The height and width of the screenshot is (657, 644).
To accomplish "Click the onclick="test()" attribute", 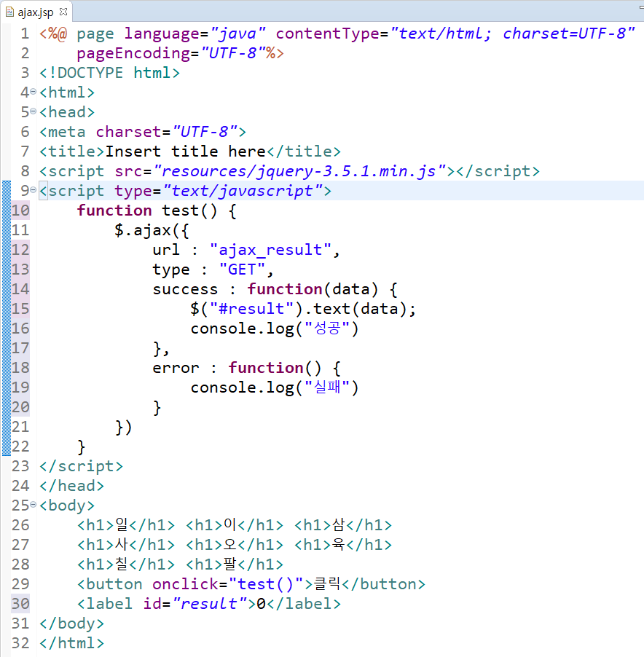I will pos(227,584).
